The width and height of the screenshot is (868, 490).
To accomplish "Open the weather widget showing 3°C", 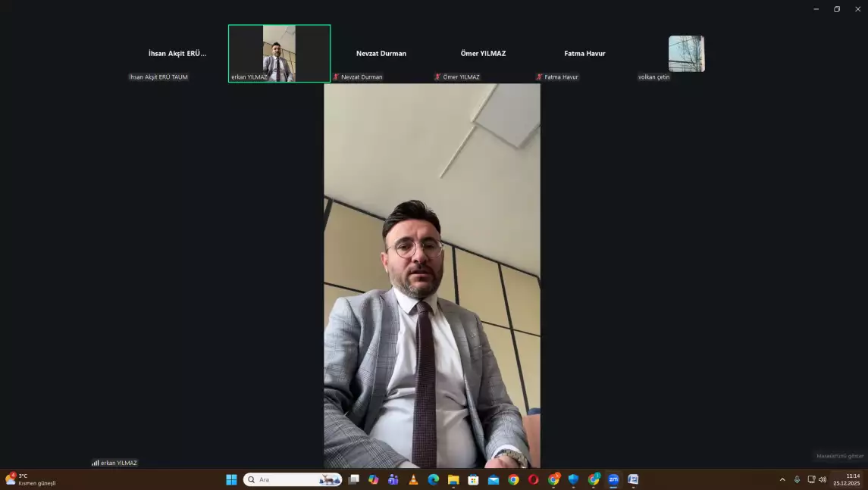I will coord(30,479).
